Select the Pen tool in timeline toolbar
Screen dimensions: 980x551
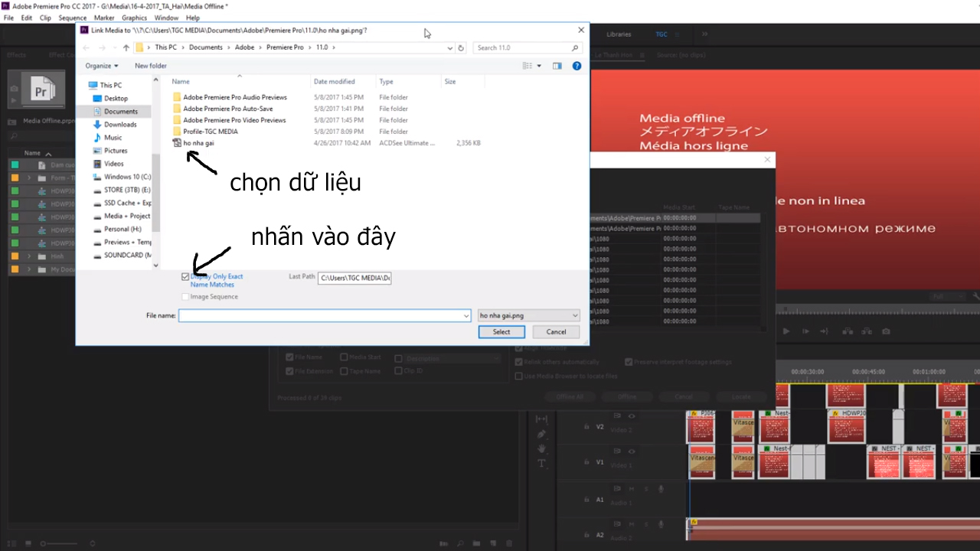click(x=541, y=434)
